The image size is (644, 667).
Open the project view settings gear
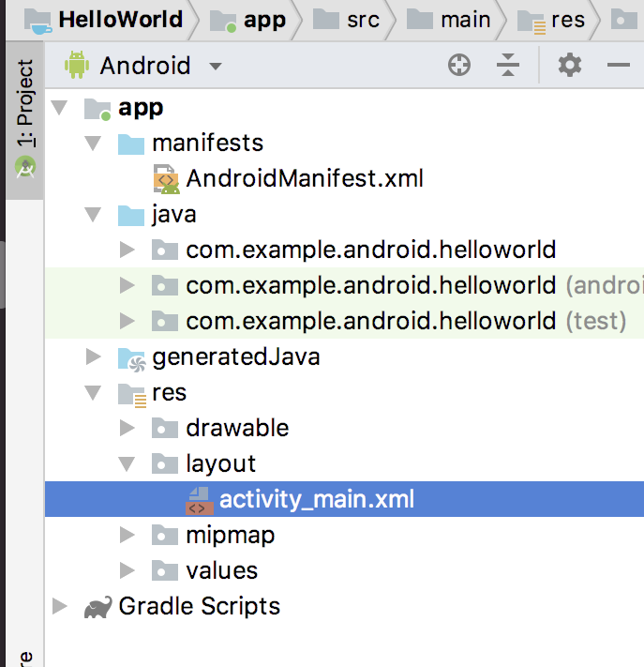pos(570,65)
